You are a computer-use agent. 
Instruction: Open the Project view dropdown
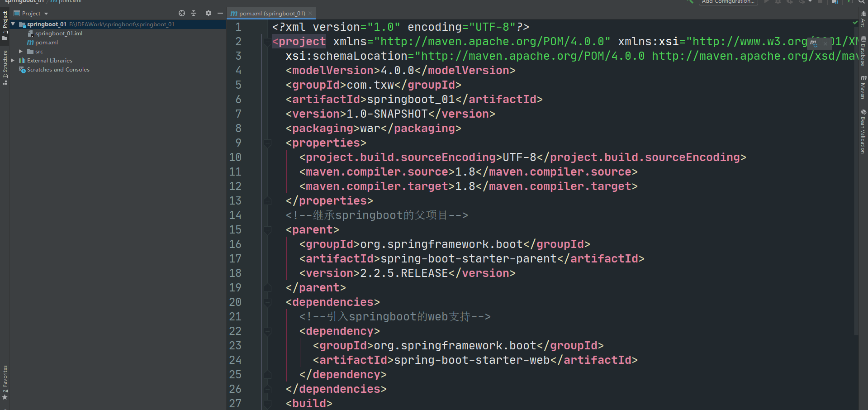(x=31, y=13)
